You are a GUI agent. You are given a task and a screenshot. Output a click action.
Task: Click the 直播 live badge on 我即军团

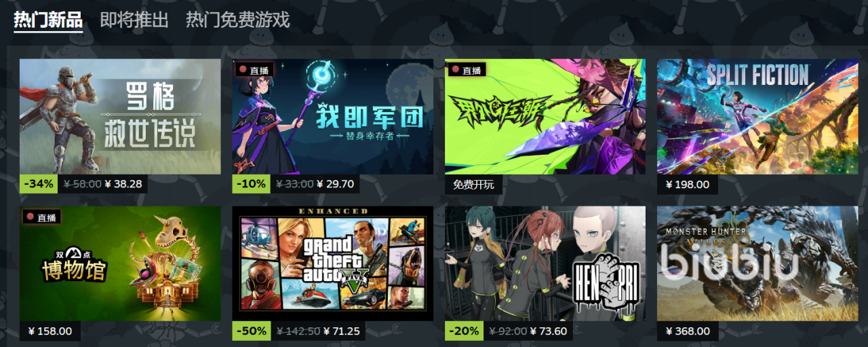pos(254,70)
